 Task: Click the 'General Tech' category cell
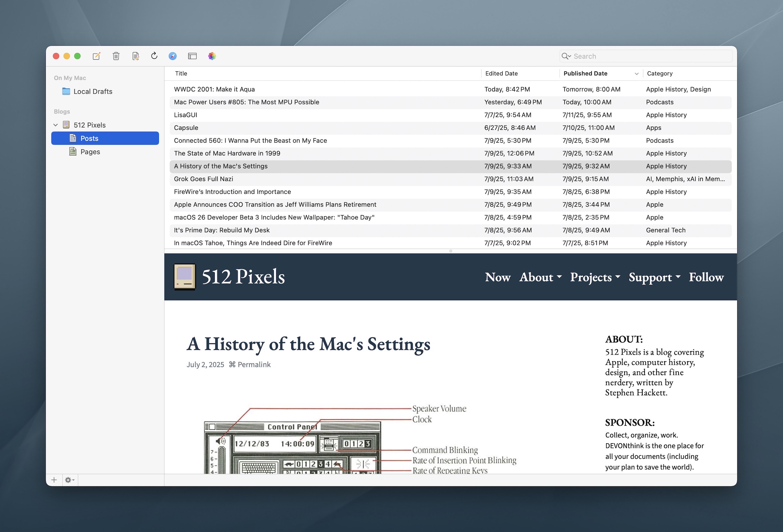[666, 230]
